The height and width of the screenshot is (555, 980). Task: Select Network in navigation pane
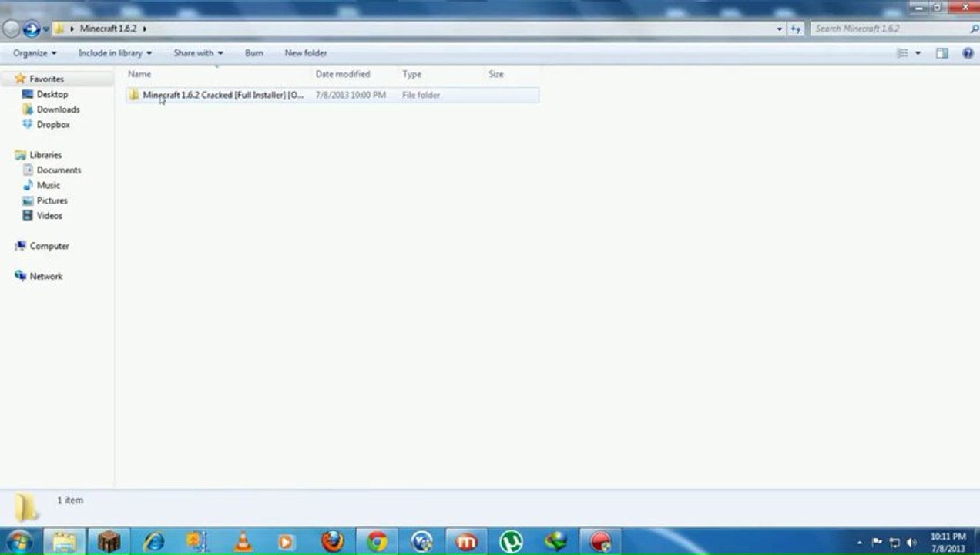tap(45, 276)
